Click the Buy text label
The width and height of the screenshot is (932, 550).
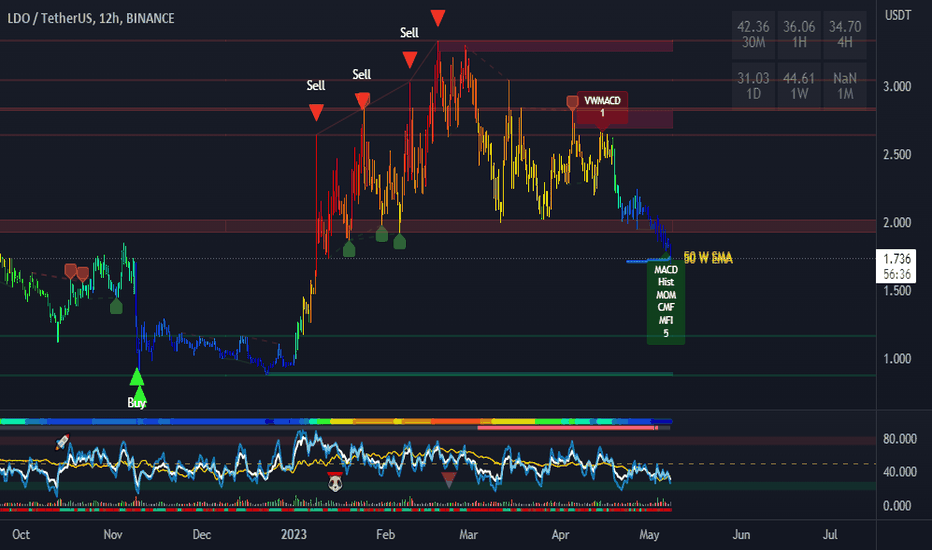coord(137,403)
